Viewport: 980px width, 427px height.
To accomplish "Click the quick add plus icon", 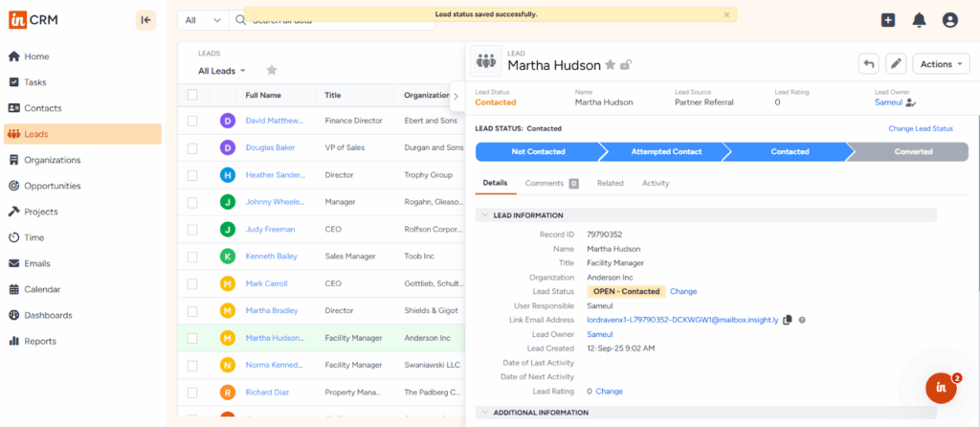I will pyautogui.click(x=888, y=20).
